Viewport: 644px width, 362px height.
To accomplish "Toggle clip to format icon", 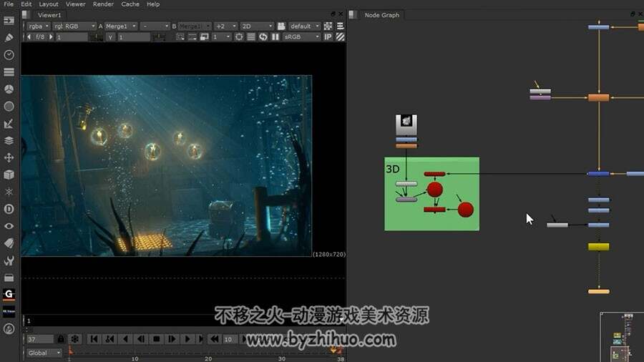I will [x=180, y=37].
